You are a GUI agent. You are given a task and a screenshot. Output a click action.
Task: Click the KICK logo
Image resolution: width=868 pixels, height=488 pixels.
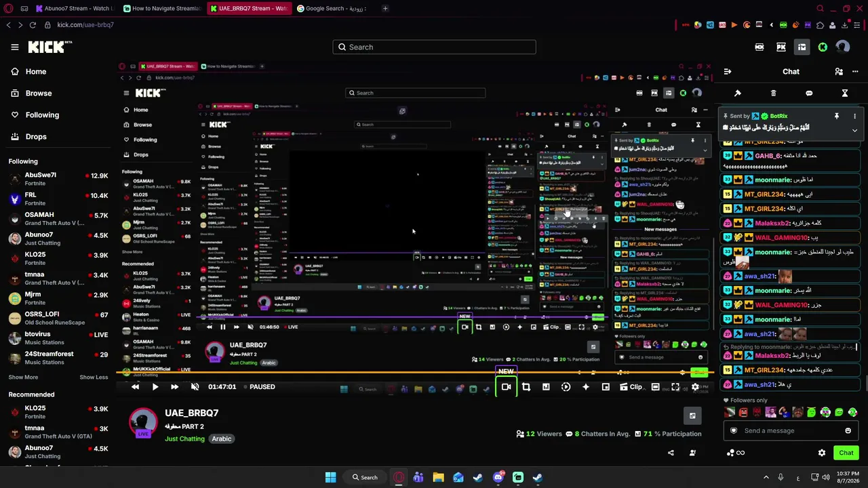tap(49, 47)
